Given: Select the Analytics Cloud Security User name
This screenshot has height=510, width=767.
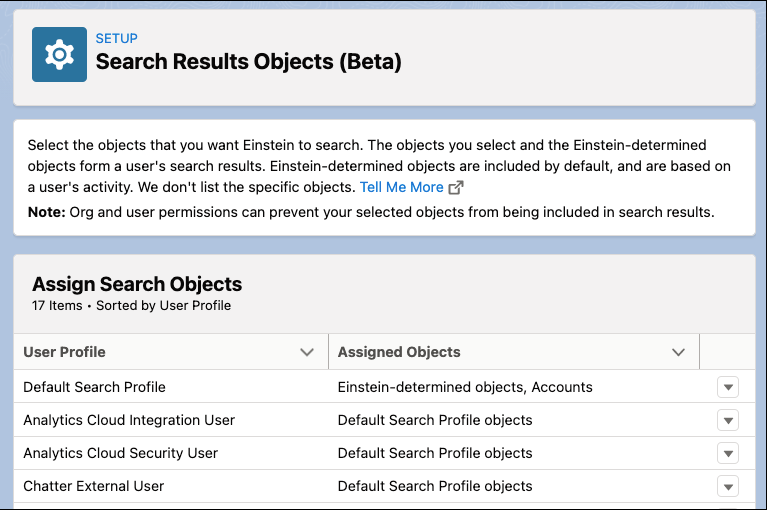Looking at the screenshot, I should [x=120, y=453].
